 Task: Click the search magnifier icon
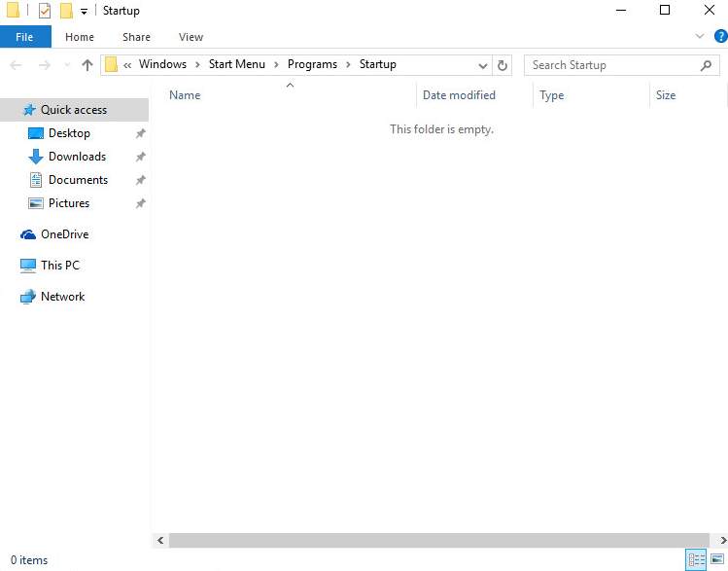(x=707, y=65)
